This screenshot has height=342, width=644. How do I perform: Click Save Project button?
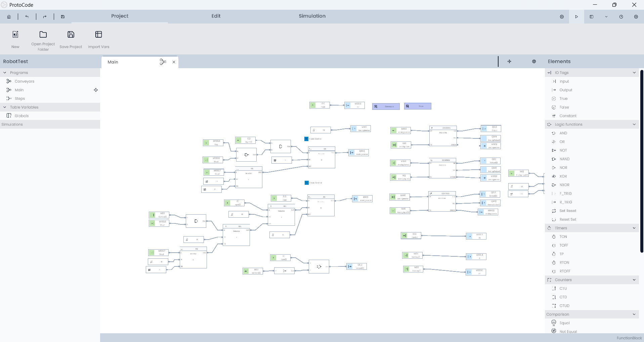[x=71, y=39]
